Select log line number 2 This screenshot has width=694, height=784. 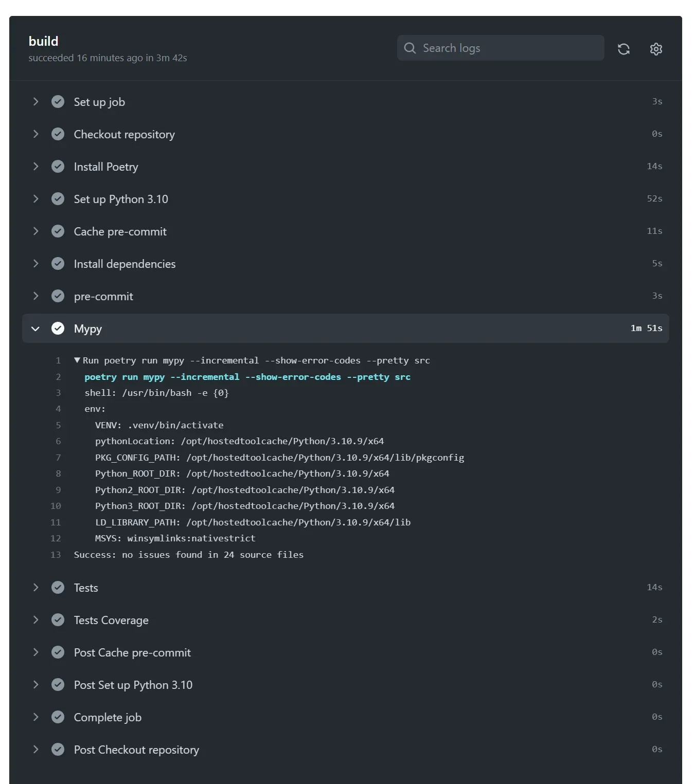pyautogui.click(x=58, y=377)
